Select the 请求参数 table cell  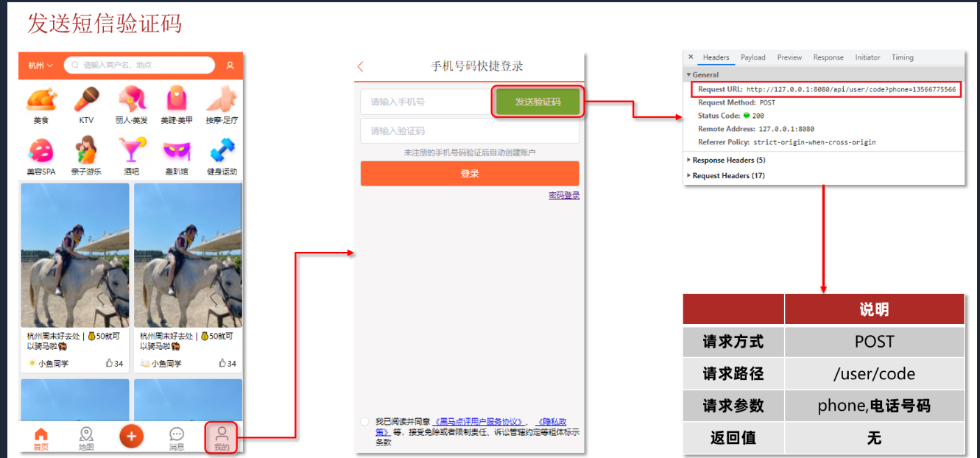(x=733, y=406)
